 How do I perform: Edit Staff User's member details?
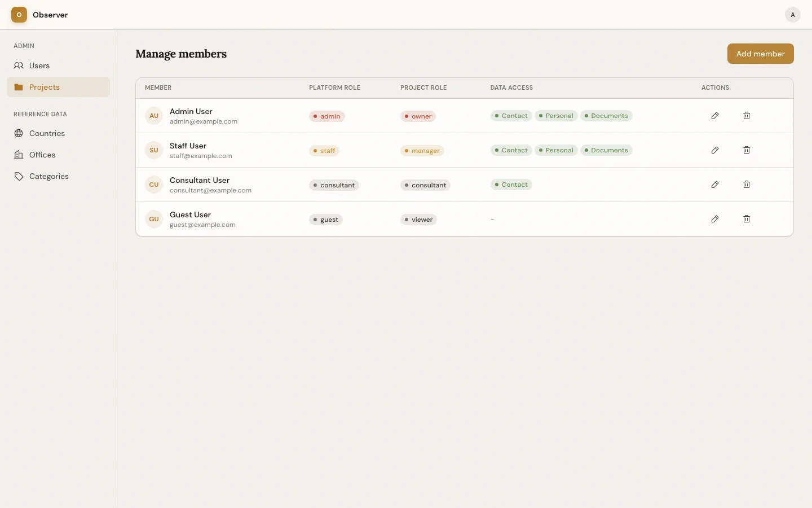tap(715, 150)
